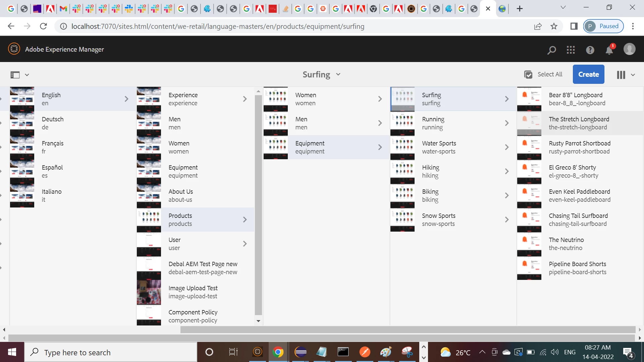Open the AEM search magnifier icon
644x362 pixels.
551,50
